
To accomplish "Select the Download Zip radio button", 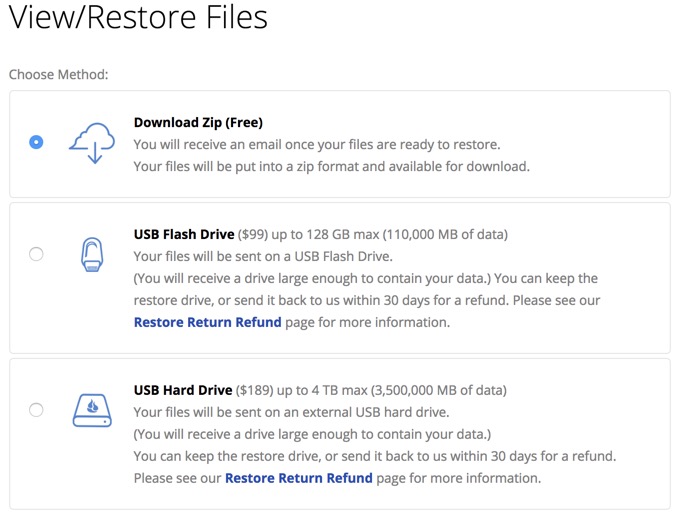I will [x=36, y=142].
